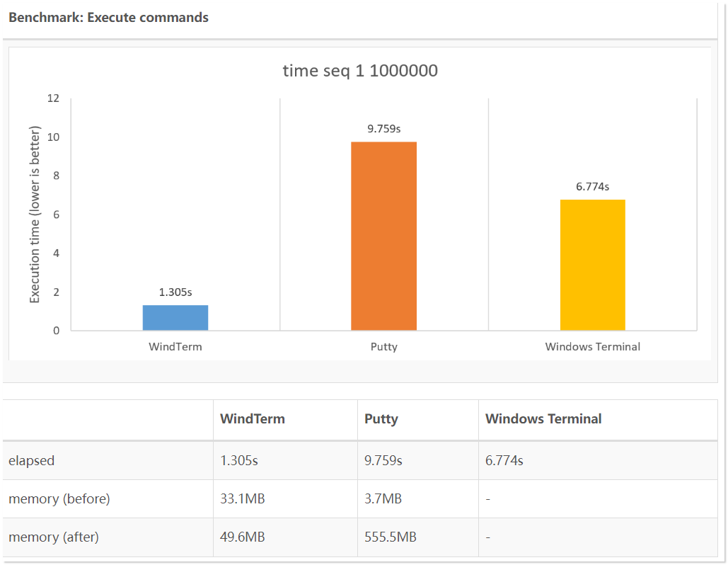Click the chart title 'time seq 1 1000000'
Viewport: 728px width, 565px height.
pos(361,71)
